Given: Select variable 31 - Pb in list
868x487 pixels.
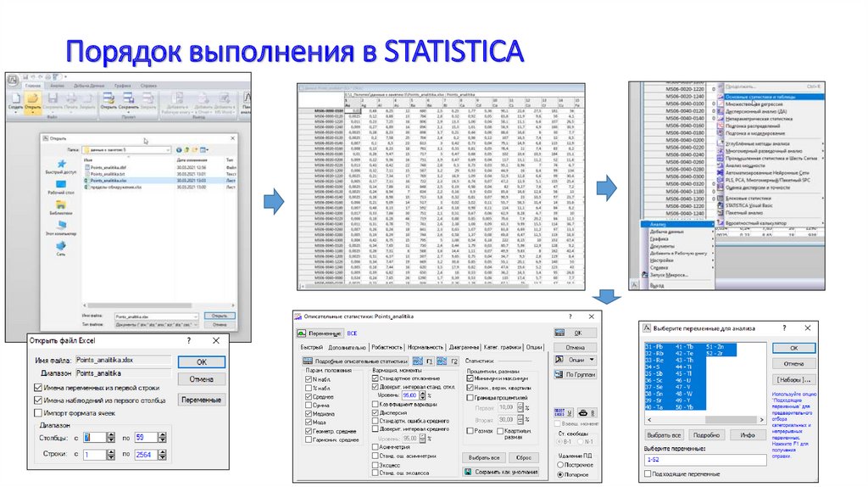Looking at the screenshot, I should click(x=655, y=347).
